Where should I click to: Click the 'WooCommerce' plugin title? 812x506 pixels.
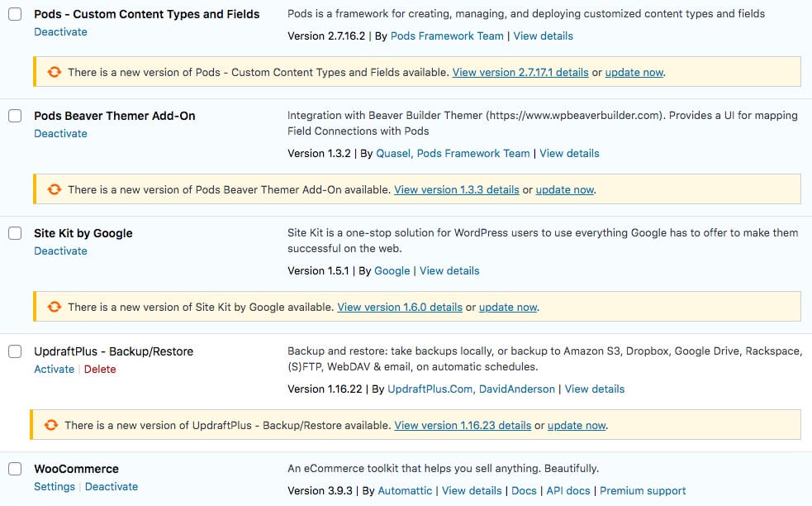point(77,469)
